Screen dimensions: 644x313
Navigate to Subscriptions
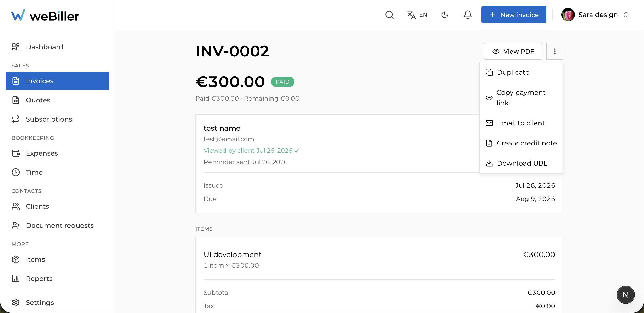[x=57, y=119]
